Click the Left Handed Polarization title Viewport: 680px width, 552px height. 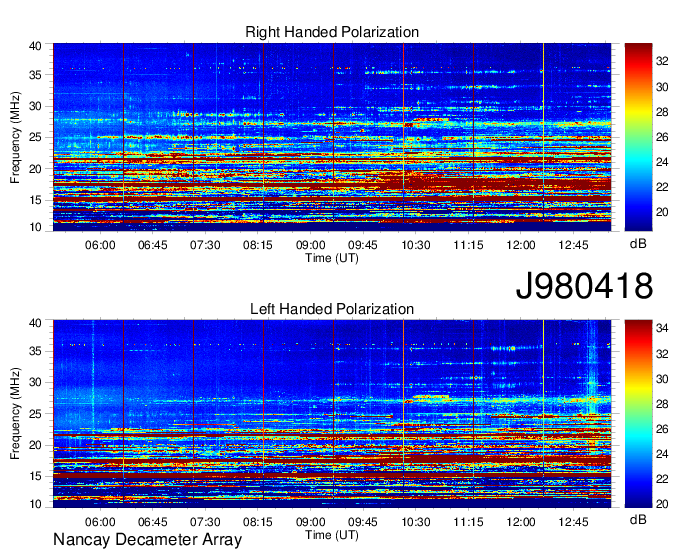tap(332, 309)
